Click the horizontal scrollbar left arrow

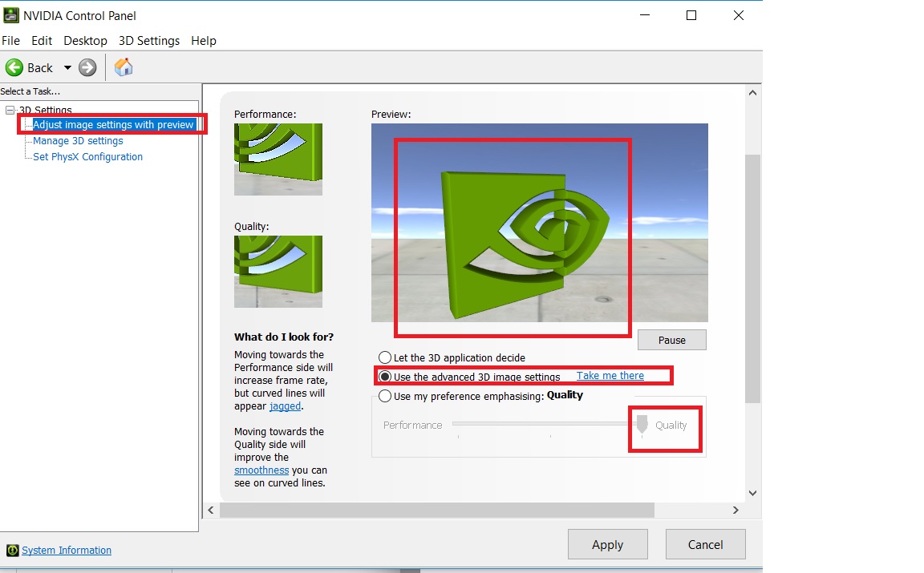(211, 510)
